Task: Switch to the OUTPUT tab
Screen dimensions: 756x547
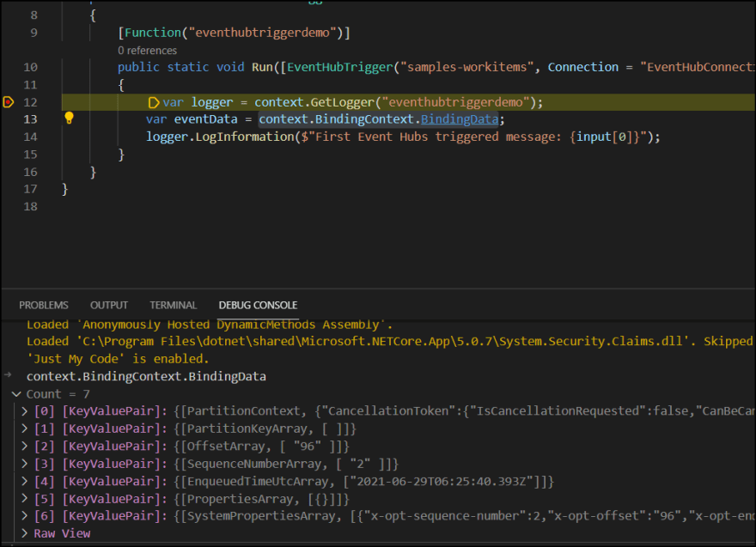Action: 109,305
